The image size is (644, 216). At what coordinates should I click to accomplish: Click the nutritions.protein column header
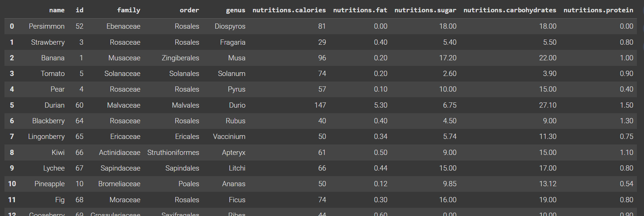tap(598, 10)
